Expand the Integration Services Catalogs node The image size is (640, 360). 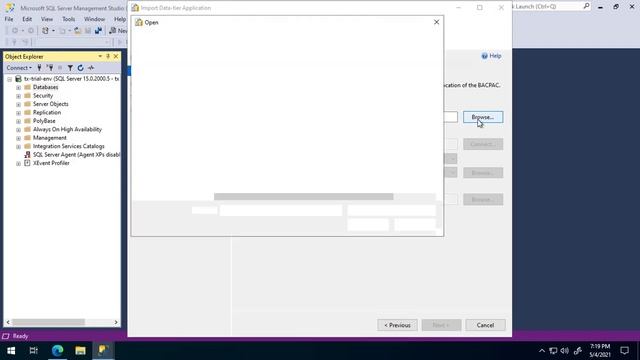[x=18, y=147]
